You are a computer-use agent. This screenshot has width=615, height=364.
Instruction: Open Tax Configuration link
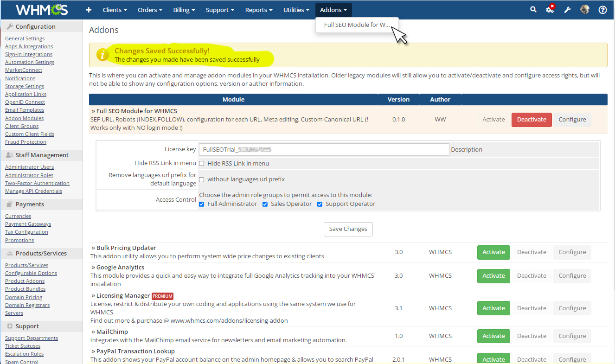[x=26, y=232]
